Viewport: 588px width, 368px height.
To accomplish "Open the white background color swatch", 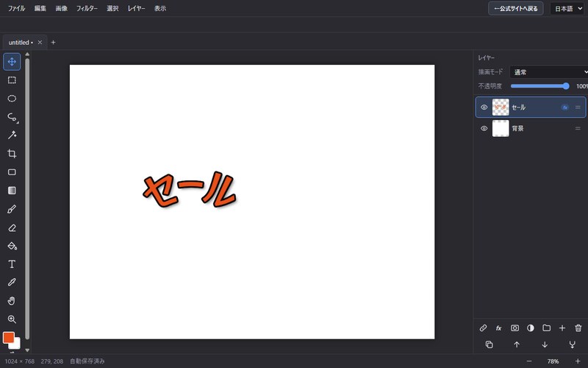I will pos(17,345).
